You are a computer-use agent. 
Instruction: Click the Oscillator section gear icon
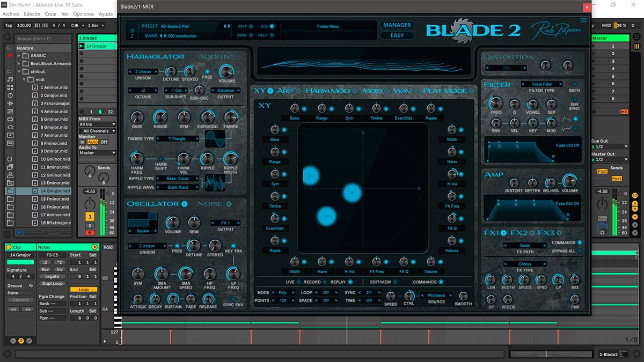click(184, 204)
